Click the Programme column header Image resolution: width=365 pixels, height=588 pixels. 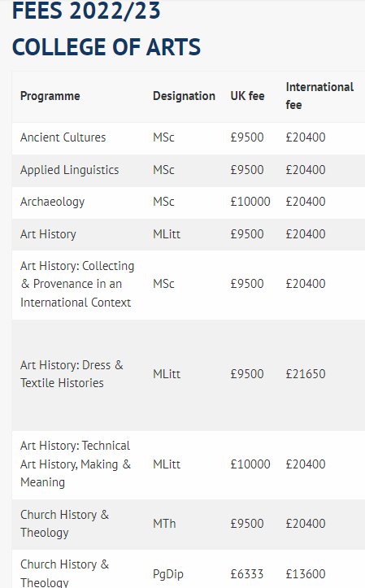pyautogui.click(x=50, y=97)
